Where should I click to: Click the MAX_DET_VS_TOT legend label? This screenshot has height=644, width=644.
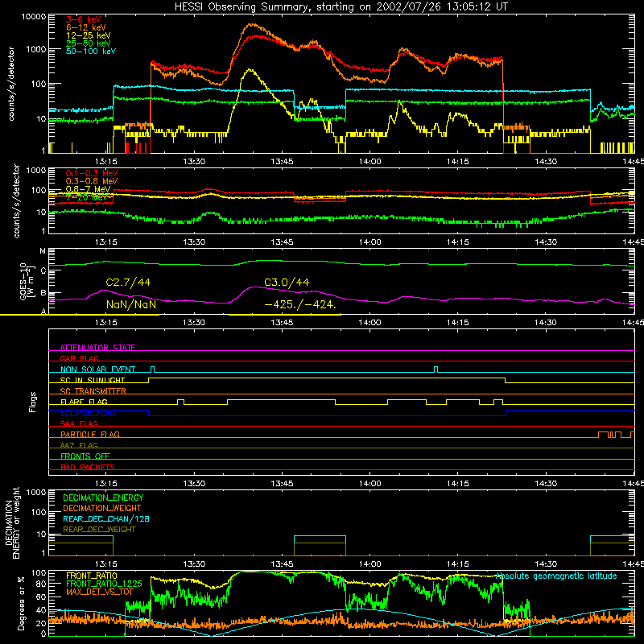(x=100, y=592)
